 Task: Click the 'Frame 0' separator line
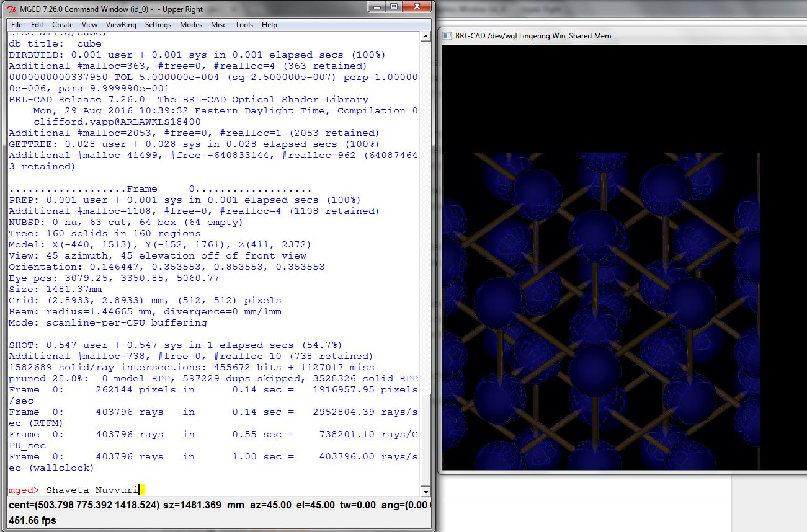coord(160,189)
